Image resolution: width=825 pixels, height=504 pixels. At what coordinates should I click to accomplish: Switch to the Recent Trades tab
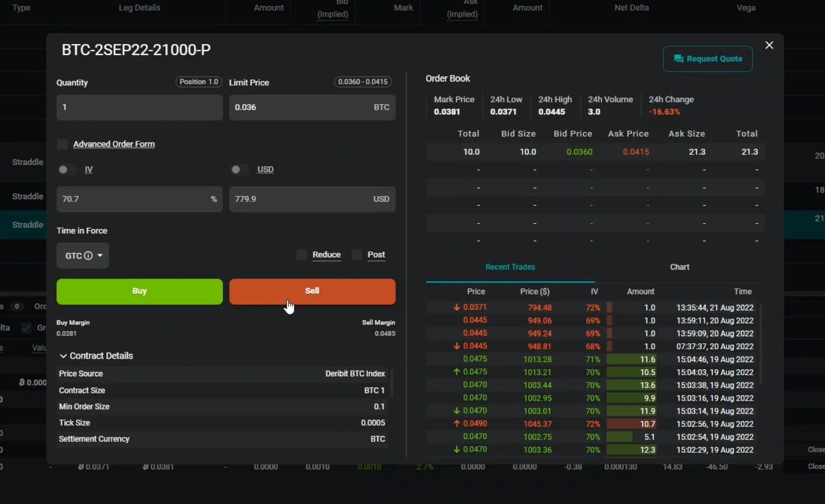tap(510, 267)
